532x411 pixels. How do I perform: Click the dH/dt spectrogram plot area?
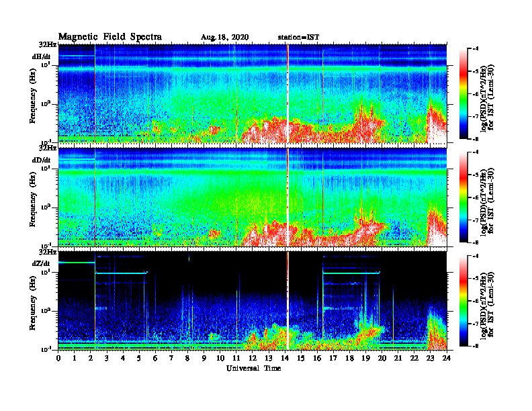click(x=253, y=93)
